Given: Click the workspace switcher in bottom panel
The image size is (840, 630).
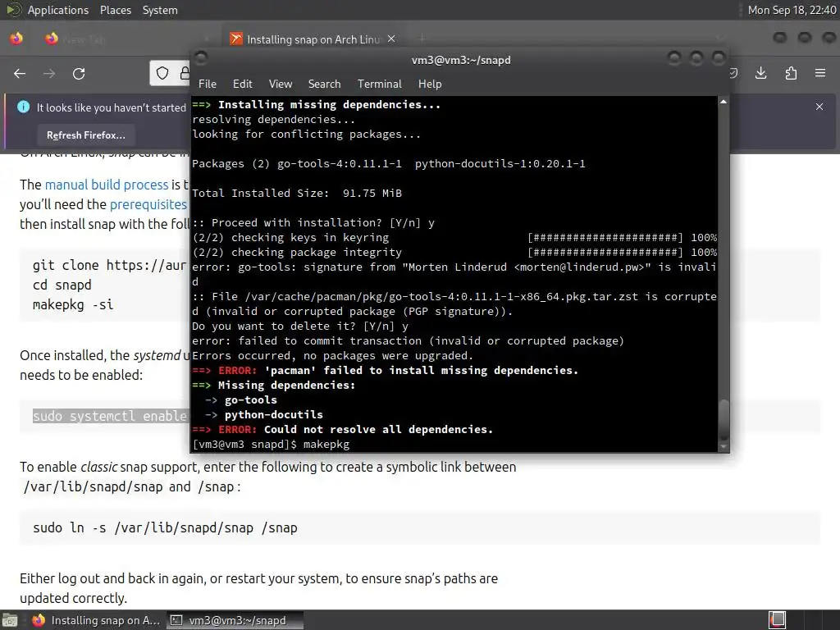Looking at the screenshot, I should pos(778,620).
